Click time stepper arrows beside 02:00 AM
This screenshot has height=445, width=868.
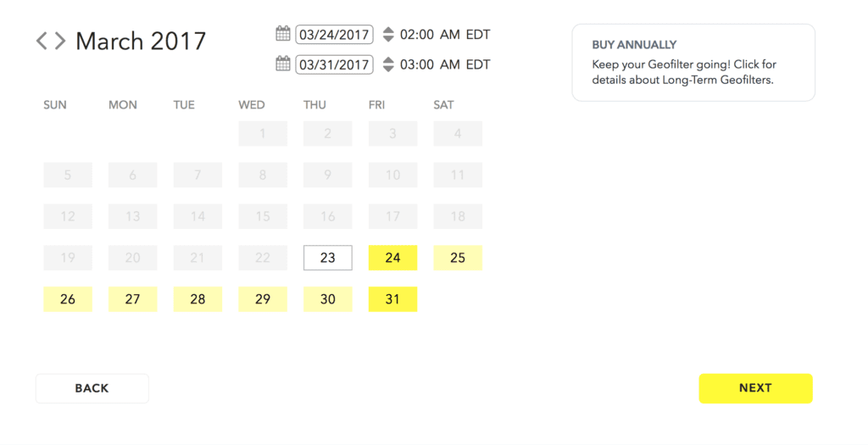(x=388, y=34)
